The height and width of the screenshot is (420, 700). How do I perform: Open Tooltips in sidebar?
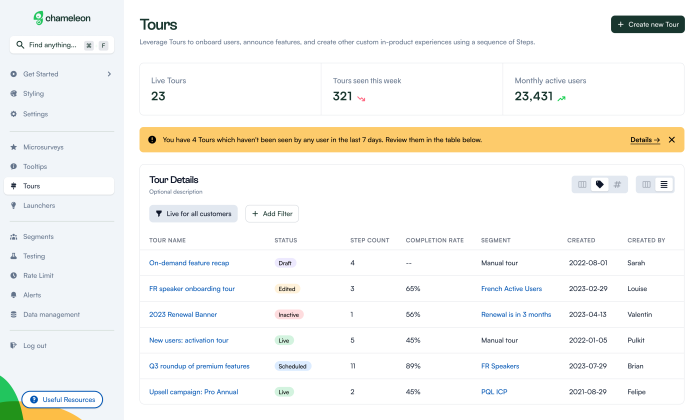pos(35,166)
